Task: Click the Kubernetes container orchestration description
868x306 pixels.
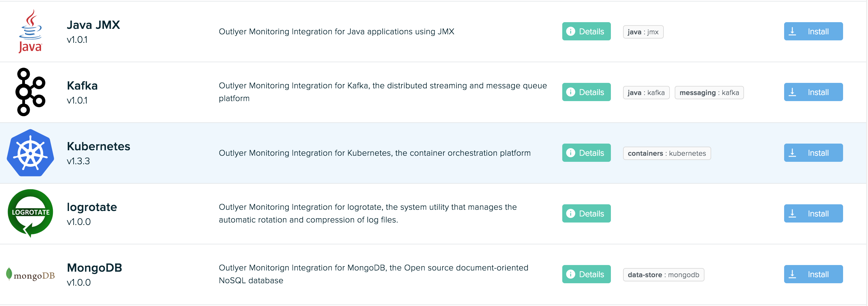Action: (x=375, y=153)
